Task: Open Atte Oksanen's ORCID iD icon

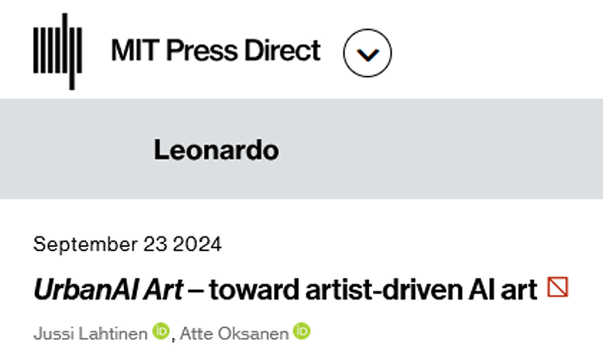Action: (x=302, y=331)
